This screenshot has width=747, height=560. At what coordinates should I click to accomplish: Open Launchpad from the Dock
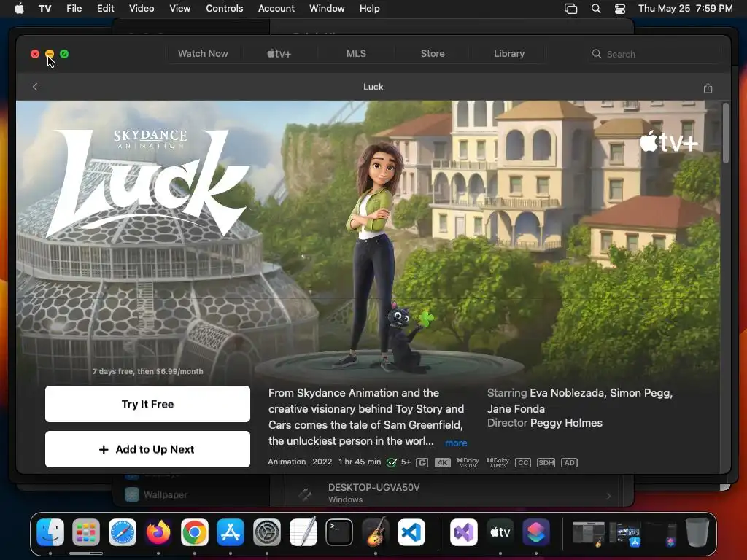86,532
